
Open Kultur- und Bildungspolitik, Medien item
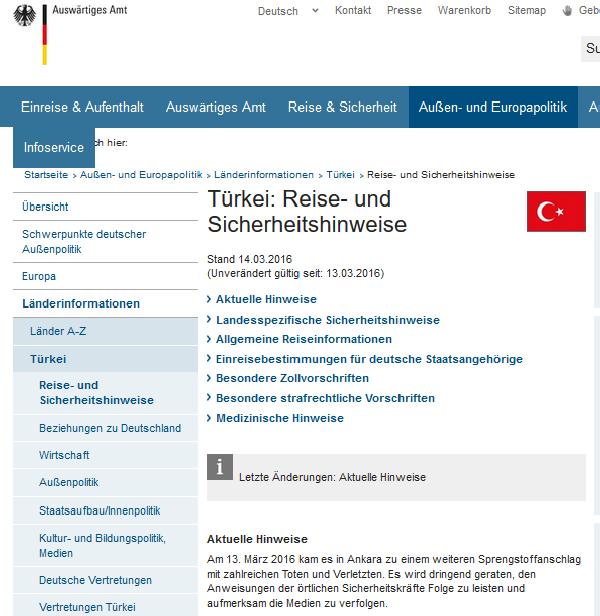pos(105,546)
